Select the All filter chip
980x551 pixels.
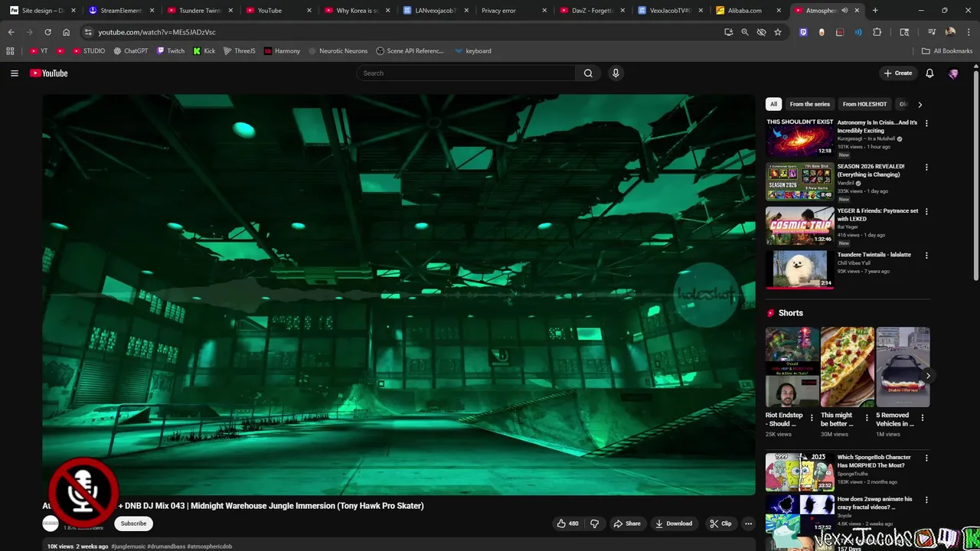[773, 104]
